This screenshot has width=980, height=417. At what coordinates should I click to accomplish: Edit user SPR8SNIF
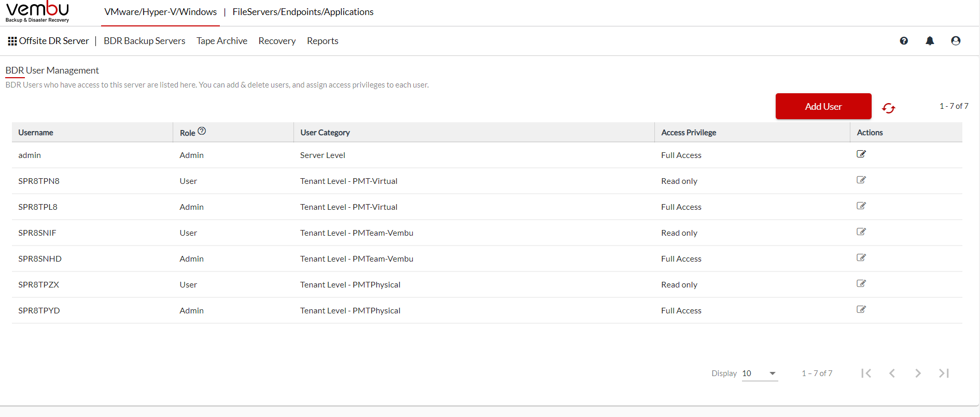click(x=861, y=232)
